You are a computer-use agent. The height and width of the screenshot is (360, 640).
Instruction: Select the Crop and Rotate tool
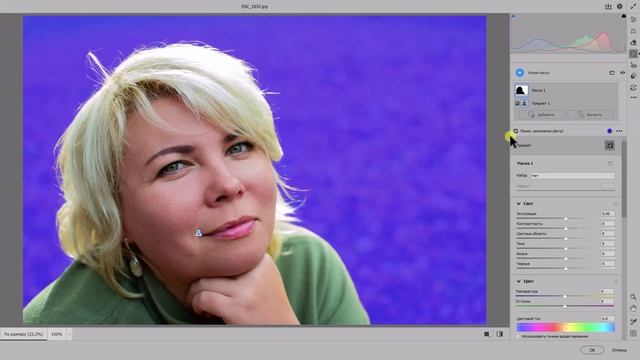tap(633, 31)
